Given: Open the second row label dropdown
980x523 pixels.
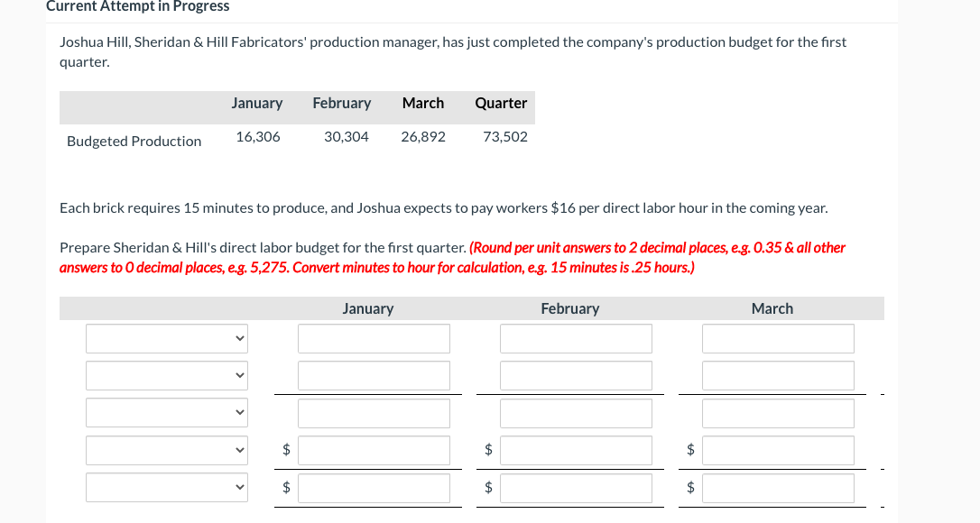Looking at the screenshot, I should click(x=166, y=376).
